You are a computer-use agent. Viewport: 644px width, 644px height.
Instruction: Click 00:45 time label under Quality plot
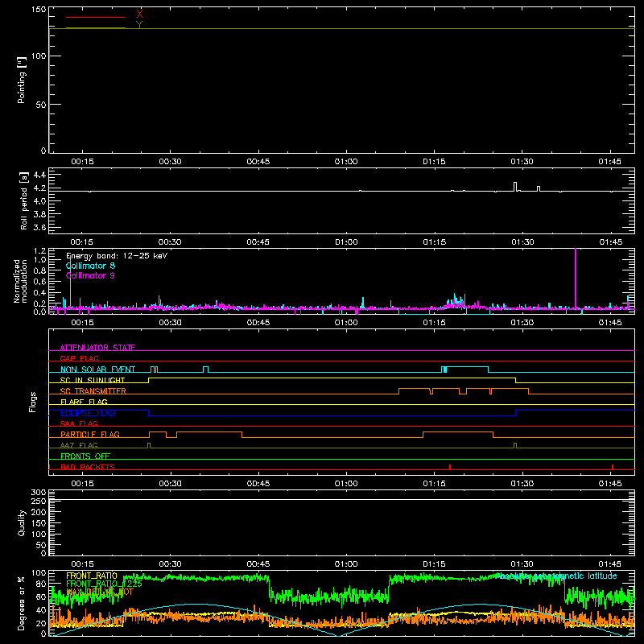tap(258, 564)
